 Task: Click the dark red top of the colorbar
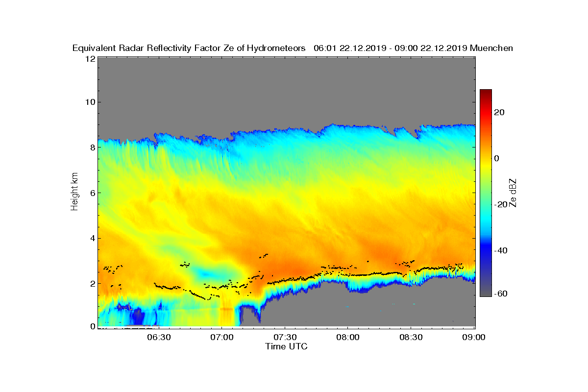[486, 93]
